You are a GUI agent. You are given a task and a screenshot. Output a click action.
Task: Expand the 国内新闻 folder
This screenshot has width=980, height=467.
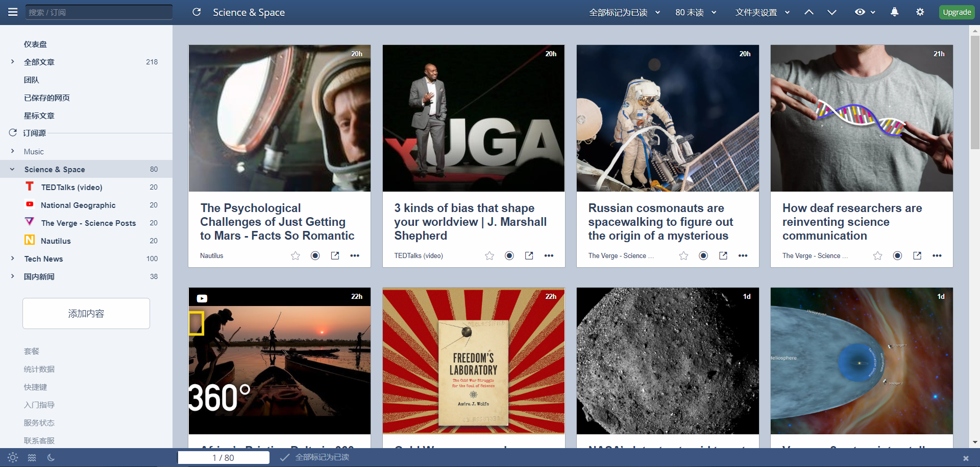point(12,276)
